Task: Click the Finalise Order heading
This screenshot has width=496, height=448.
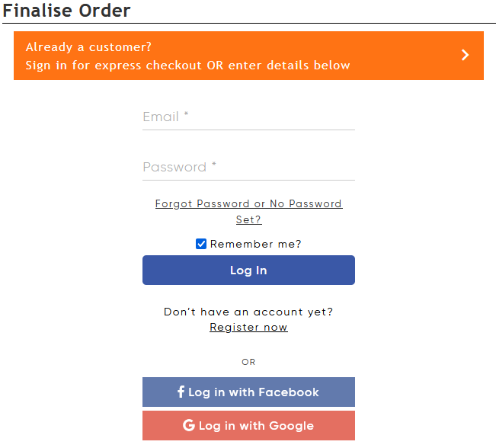Action: click(67, 11)
